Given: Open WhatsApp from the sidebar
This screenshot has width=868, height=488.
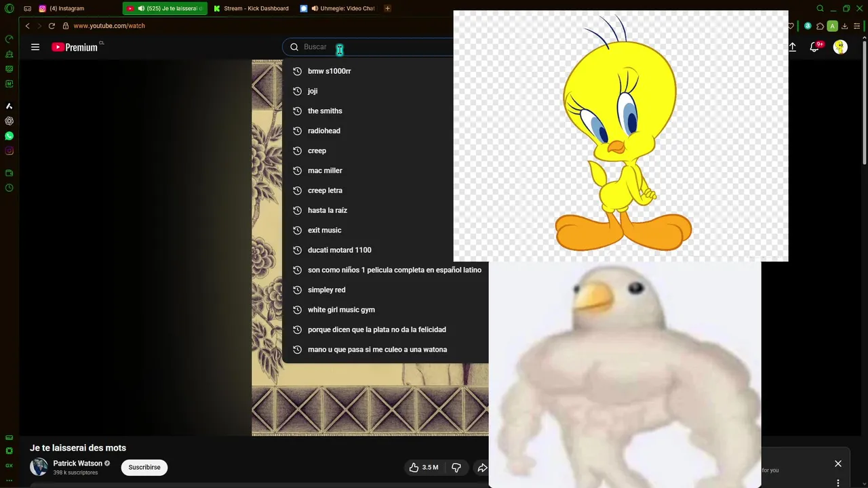Looking at the screenshot, I should (x=9, y=136).
